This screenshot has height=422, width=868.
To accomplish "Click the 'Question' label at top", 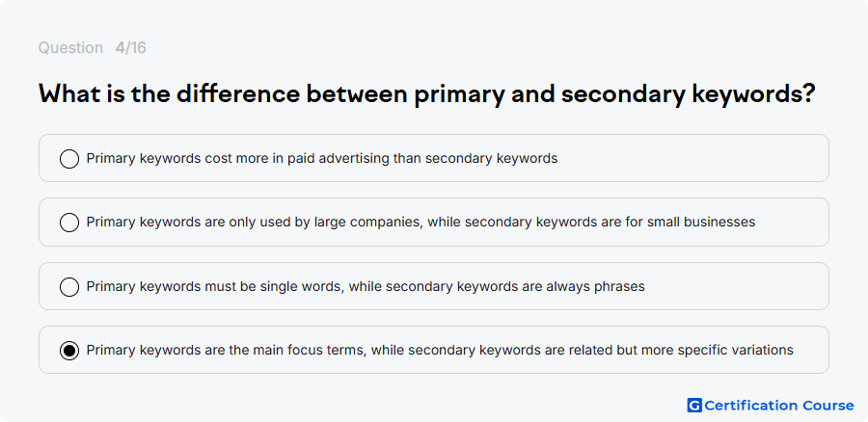I will point(70,48).
